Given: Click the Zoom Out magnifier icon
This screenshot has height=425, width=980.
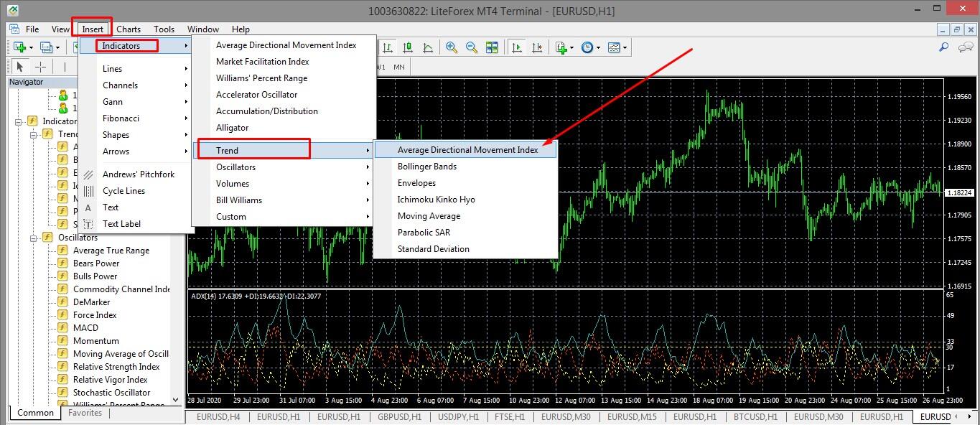Looking at the screenshot, I should coord(472,47).
